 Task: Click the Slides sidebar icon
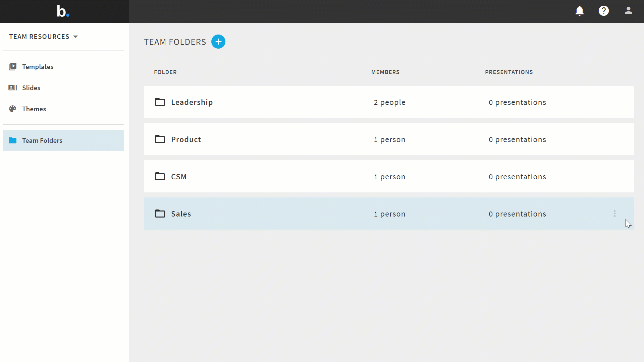tap(13, 88)
